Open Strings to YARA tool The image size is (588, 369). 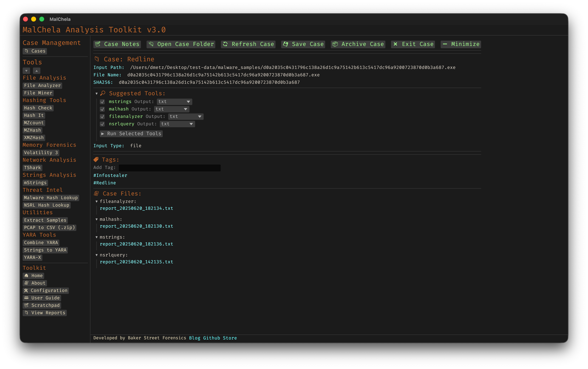45,250
